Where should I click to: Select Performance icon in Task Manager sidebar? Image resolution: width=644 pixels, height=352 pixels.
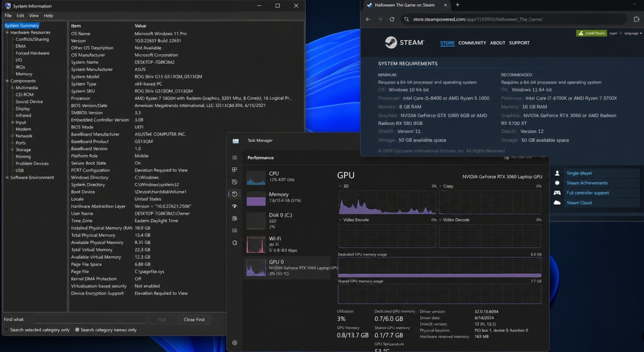tap(234, 182)
